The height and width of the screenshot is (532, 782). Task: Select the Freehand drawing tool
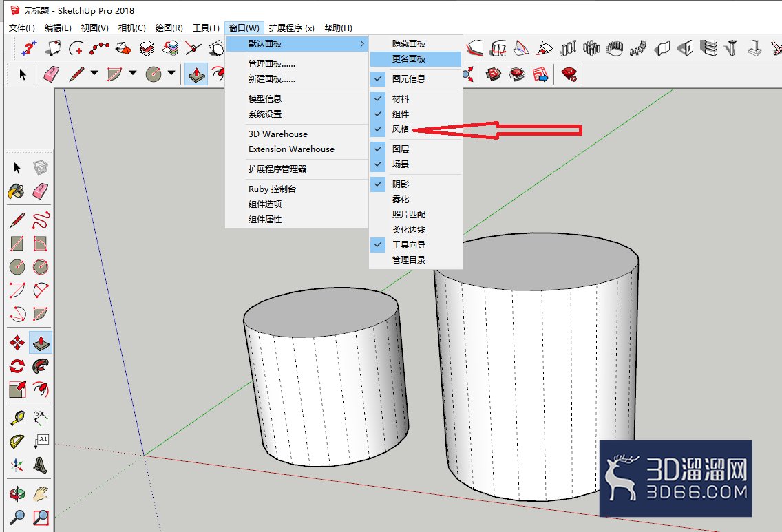[x=41, y=220]
